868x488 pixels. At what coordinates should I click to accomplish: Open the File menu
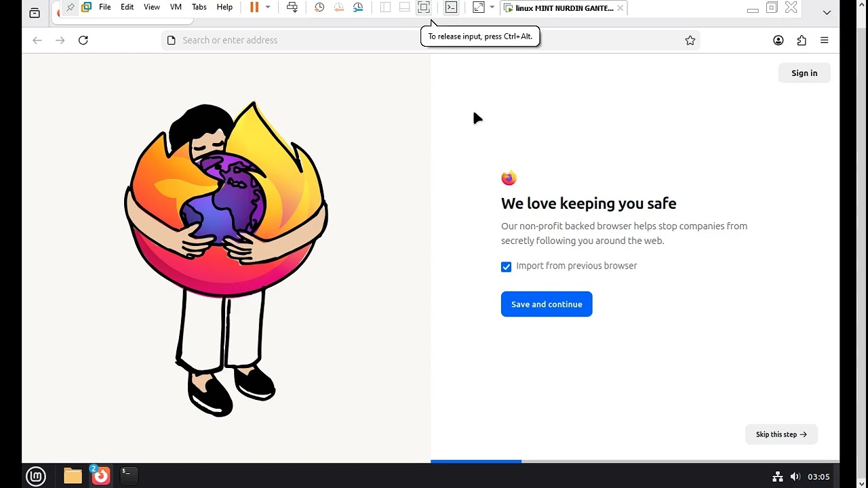(105, 7)
